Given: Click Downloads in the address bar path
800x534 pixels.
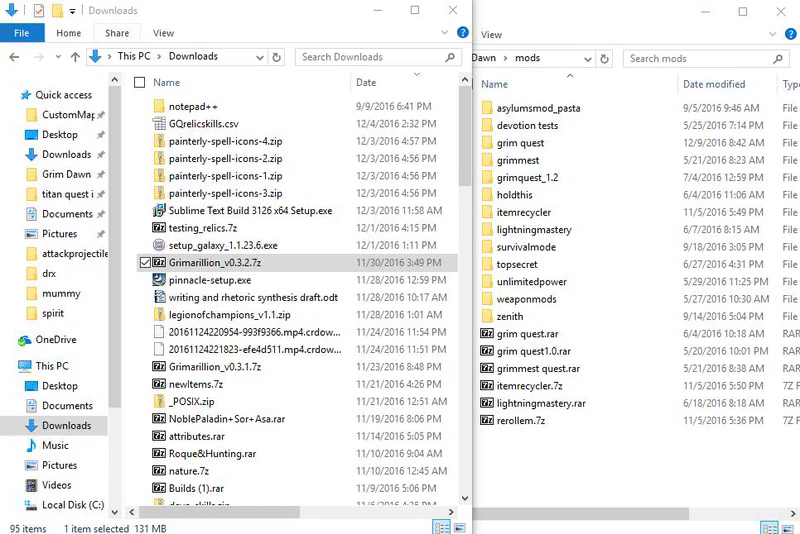Looking at the screenshot, I should 193,56.
